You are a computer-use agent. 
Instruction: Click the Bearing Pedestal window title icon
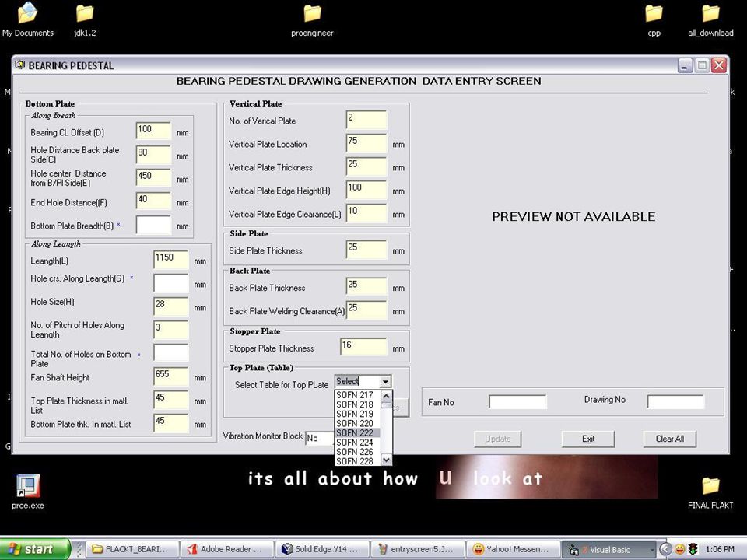[x=20, y=65]
